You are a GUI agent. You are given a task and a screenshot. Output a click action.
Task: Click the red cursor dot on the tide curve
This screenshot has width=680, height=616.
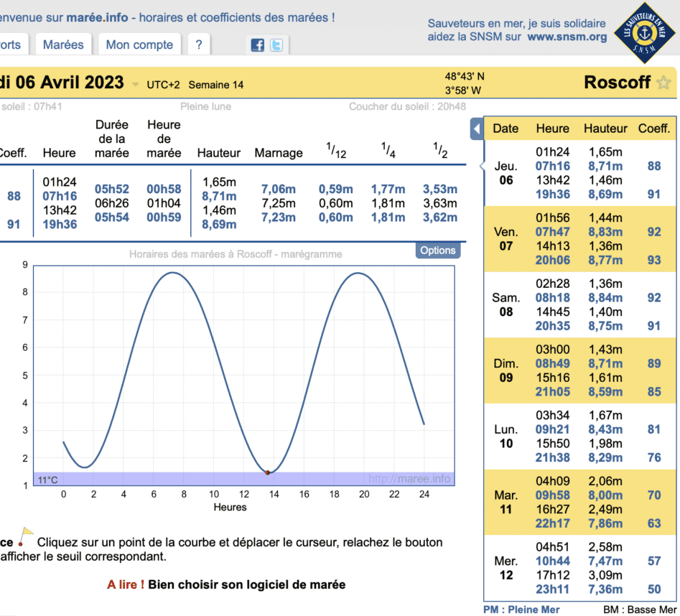coord(267,472)
